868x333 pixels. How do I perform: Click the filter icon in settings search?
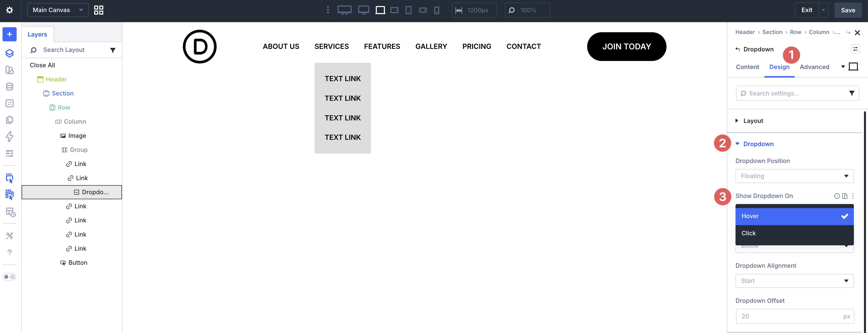click(x=852, y=93)
